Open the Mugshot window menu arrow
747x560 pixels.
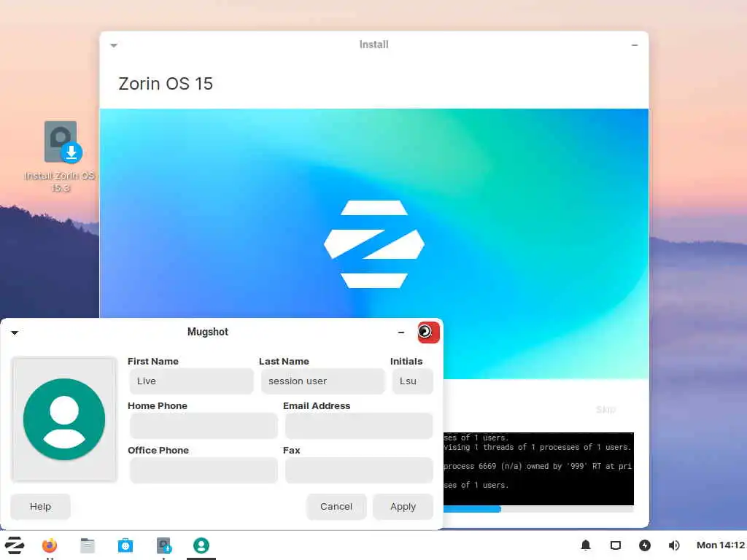click(x=15, y=332)
